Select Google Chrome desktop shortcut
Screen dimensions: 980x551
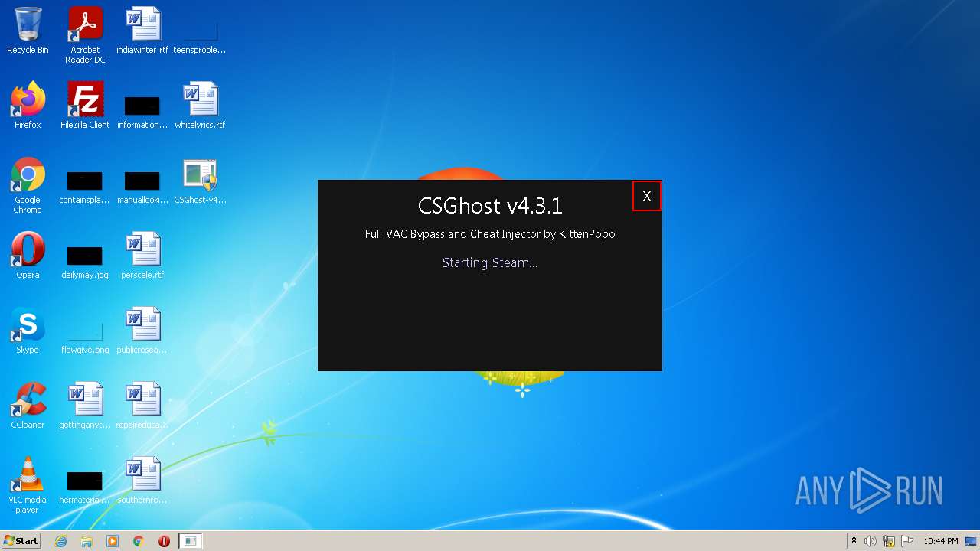(28, 185)
